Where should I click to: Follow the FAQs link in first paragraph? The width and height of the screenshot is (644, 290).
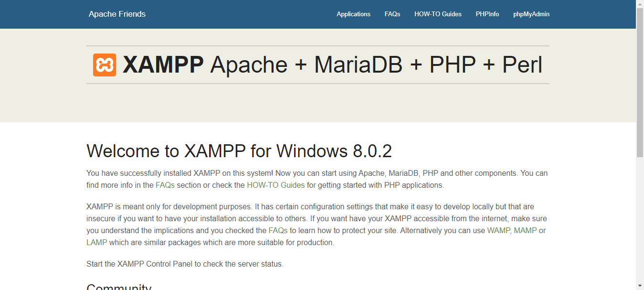[x=165, y=185]
